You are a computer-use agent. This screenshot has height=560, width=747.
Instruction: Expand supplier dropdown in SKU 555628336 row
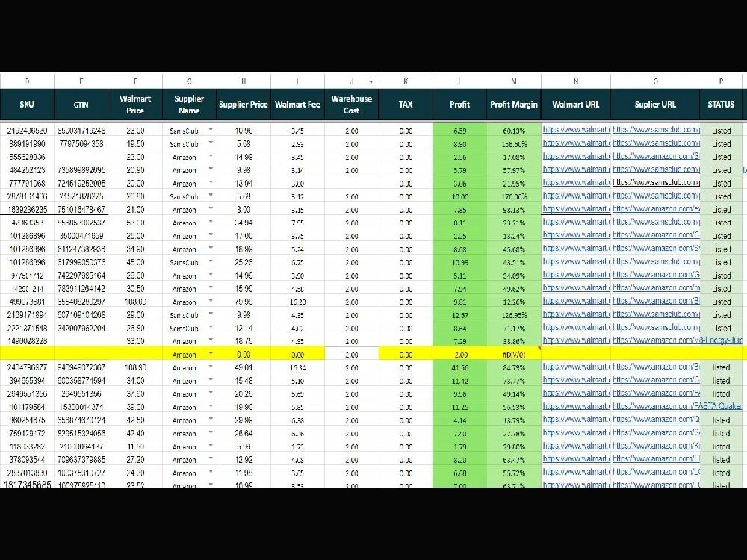[211, 156]
